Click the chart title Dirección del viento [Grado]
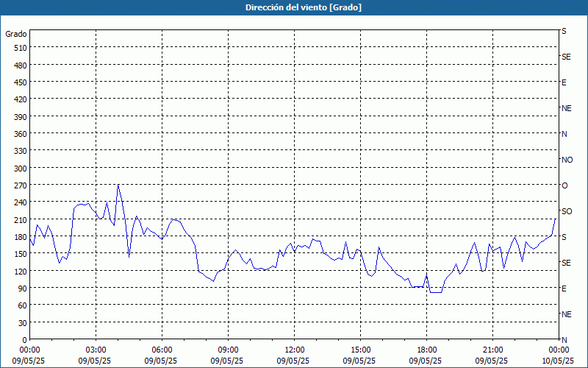The width and height of the screenshot is (588, 368). pos(293,7)
